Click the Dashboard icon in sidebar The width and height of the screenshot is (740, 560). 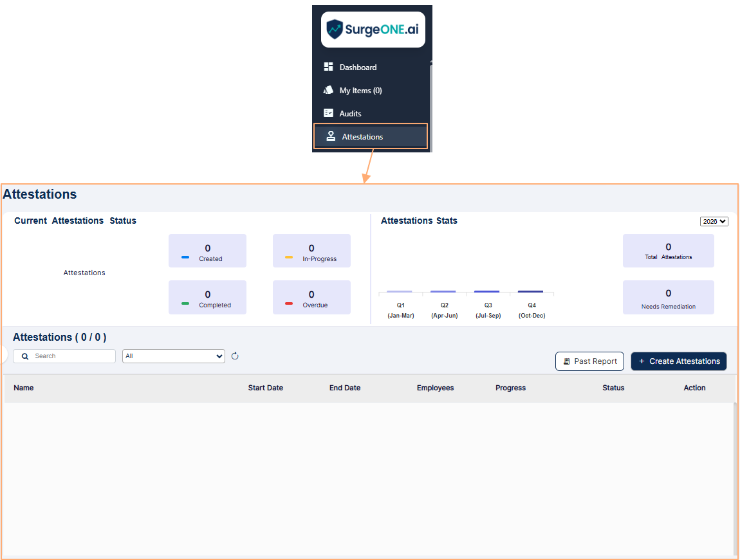[328, 67]
